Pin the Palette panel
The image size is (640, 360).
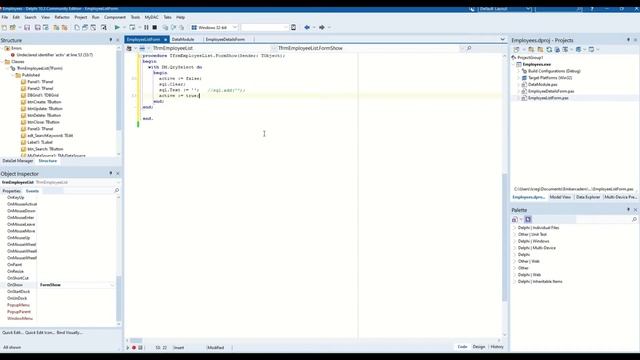tap(628, 210)
